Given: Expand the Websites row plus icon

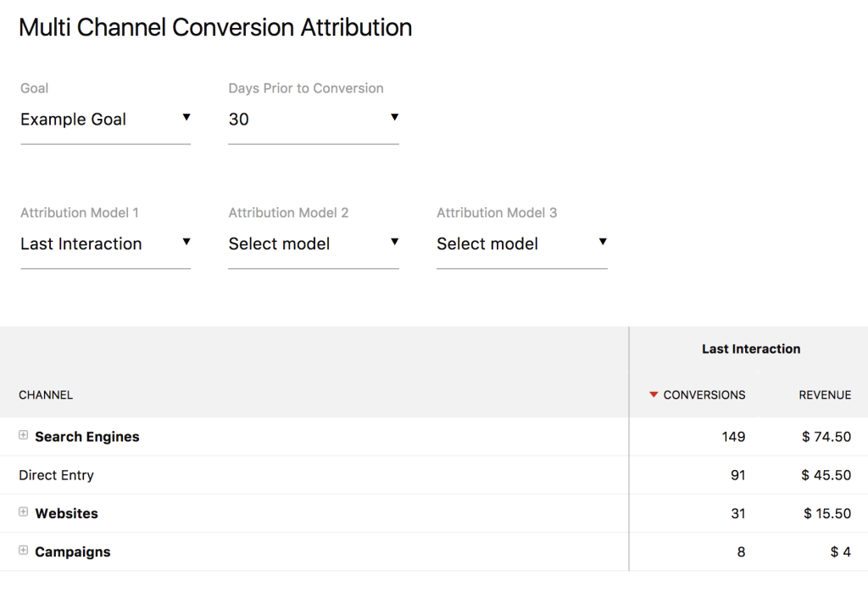Looking at the screenshot, I should point(24,512).
